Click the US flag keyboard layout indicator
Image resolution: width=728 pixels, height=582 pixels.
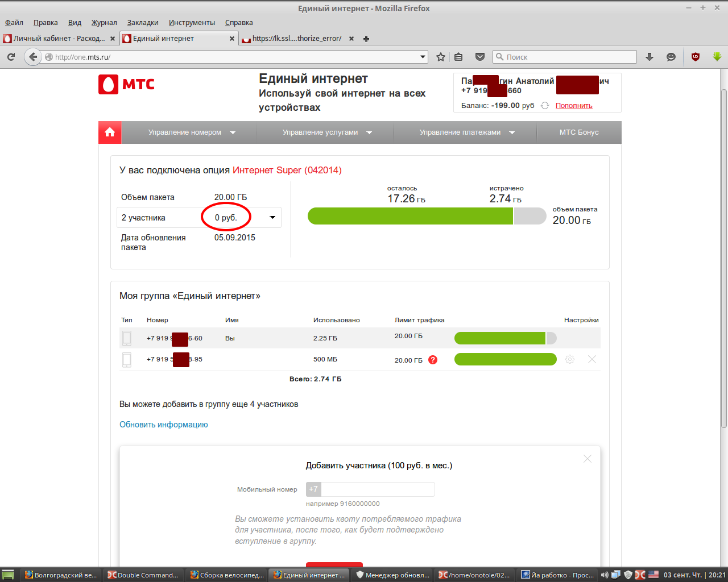tap(653, 575)
